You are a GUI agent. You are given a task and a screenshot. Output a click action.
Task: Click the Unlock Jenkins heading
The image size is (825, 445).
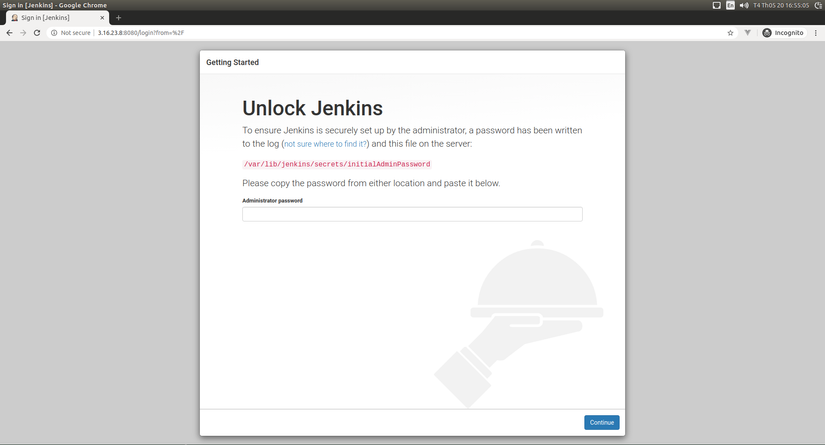313,108
